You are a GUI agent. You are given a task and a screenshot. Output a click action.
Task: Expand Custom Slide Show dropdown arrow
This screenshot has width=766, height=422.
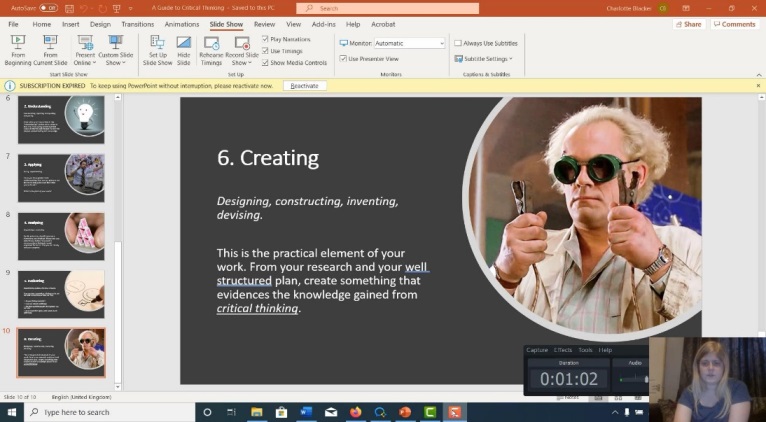(x=124, y=63)
